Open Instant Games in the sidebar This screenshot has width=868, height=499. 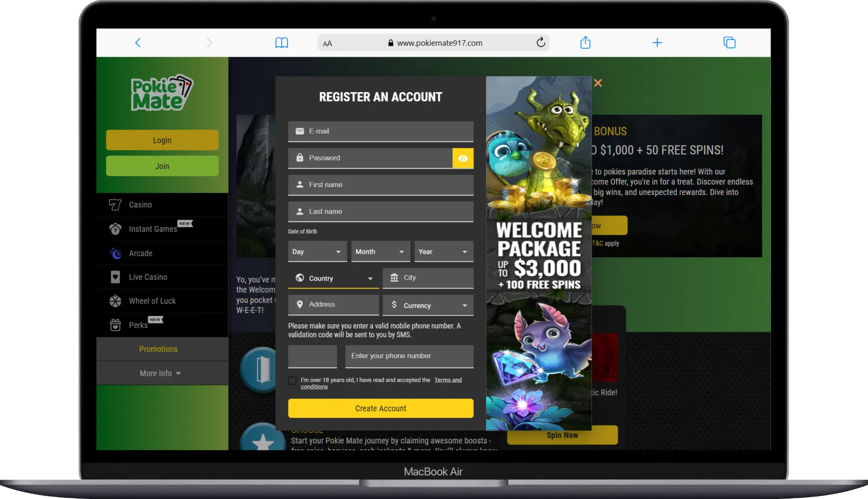(162, 229)
